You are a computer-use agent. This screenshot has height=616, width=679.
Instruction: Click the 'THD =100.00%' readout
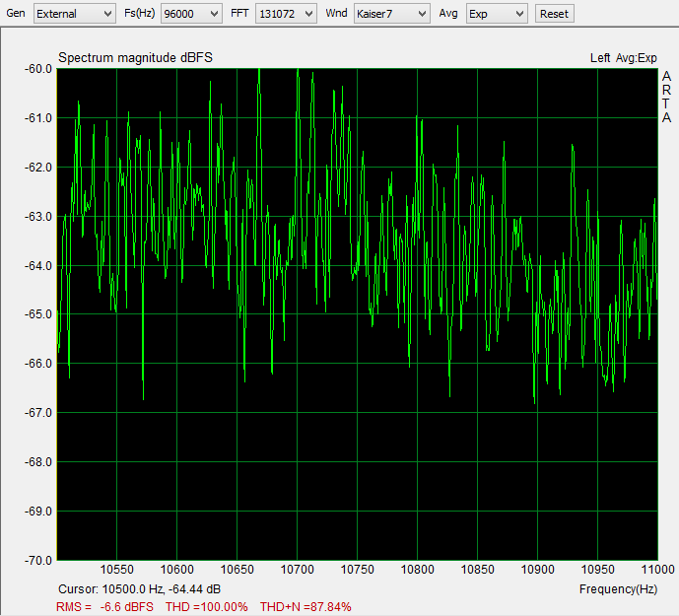pos(207,607)
